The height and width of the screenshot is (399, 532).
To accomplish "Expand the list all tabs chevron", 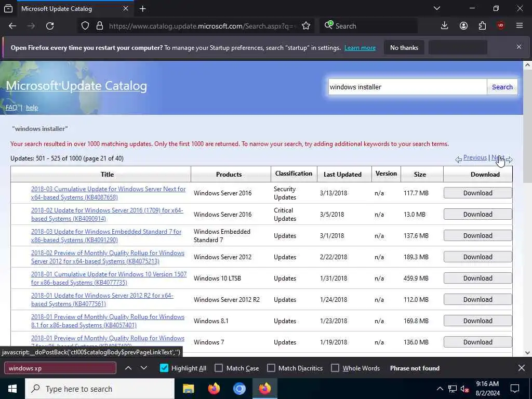I will (x=436, y=8).
